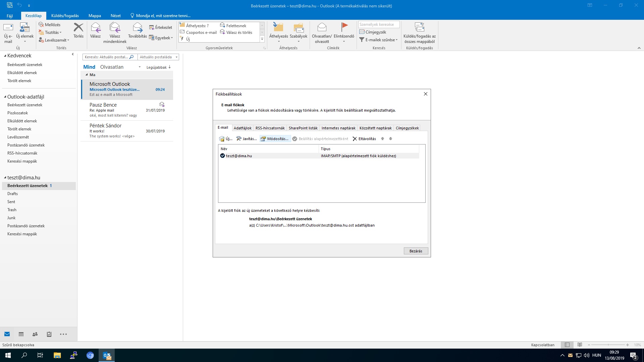Open the Tisztítás cleanup menu

click(x=50, y=33)
